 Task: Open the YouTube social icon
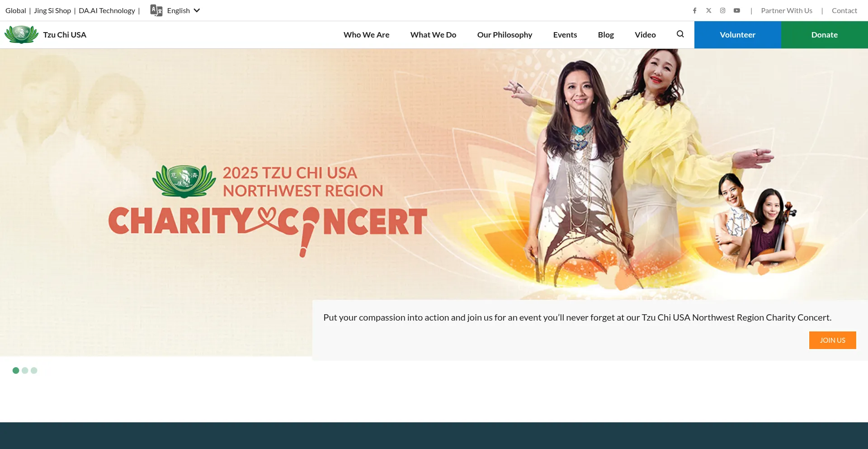coord(737,10)
